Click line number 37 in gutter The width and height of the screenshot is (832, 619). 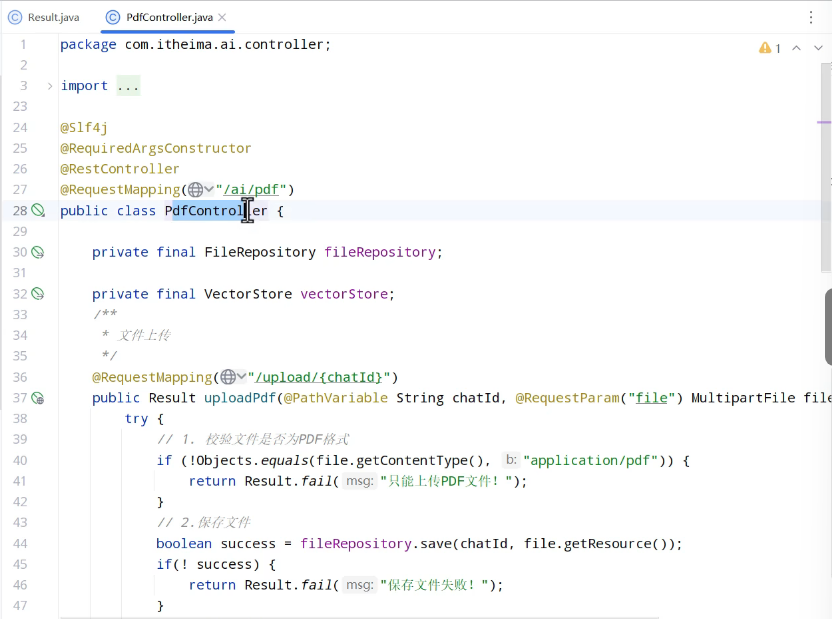point(20,398)
